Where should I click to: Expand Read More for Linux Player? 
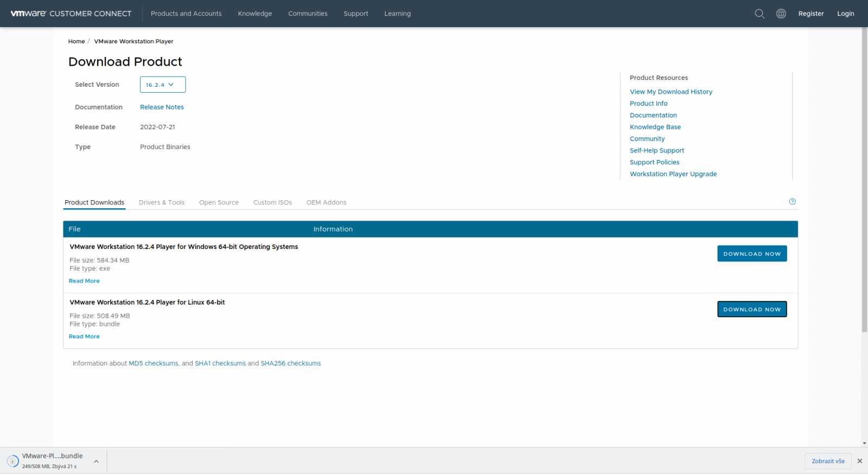[84, 336]
